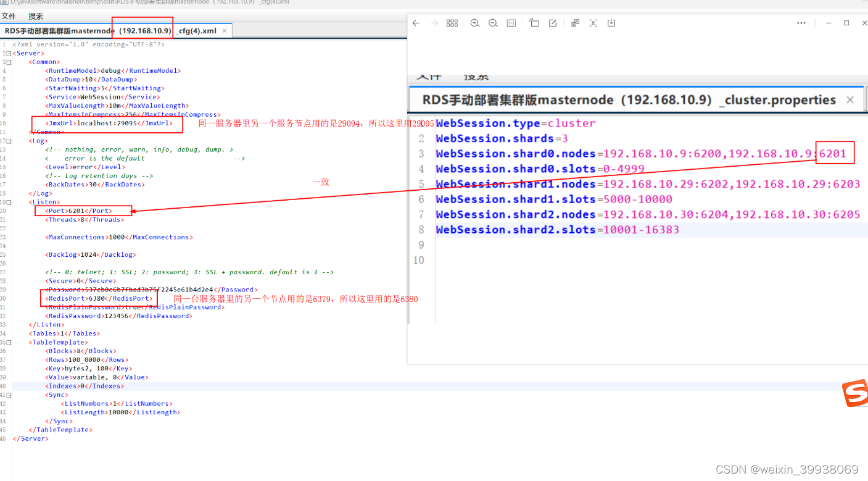This screenshot has height=481, width=868.
Task: Click the shard1.nodes 192.168.10.29 line in viewer
Action: (x=648, y=184)
